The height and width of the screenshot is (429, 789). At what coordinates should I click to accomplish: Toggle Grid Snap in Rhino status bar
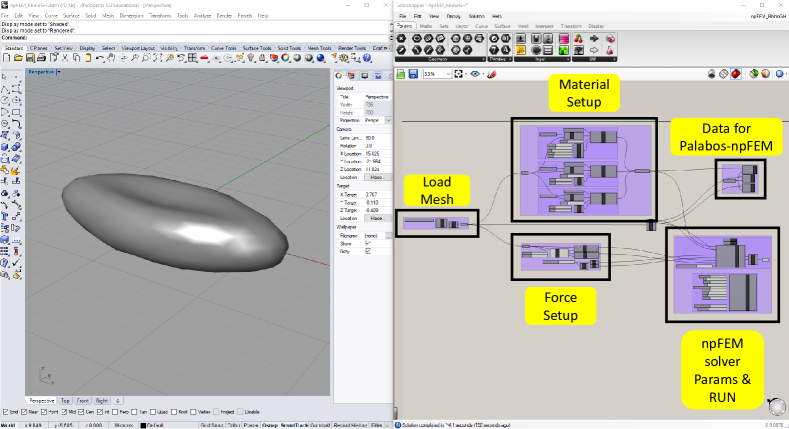pos(211,425)
